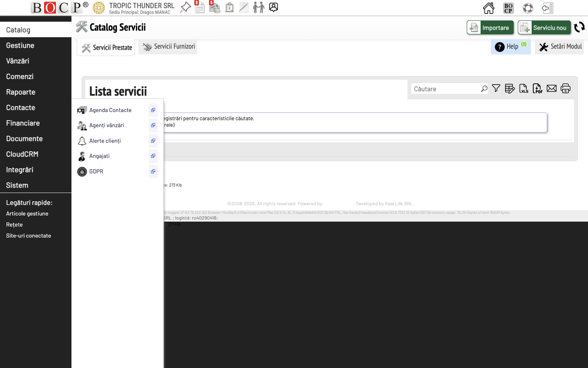The height and width of the screenshot is (368, 588).
Task: Print the Lista servicii
Action: point(566,88)
